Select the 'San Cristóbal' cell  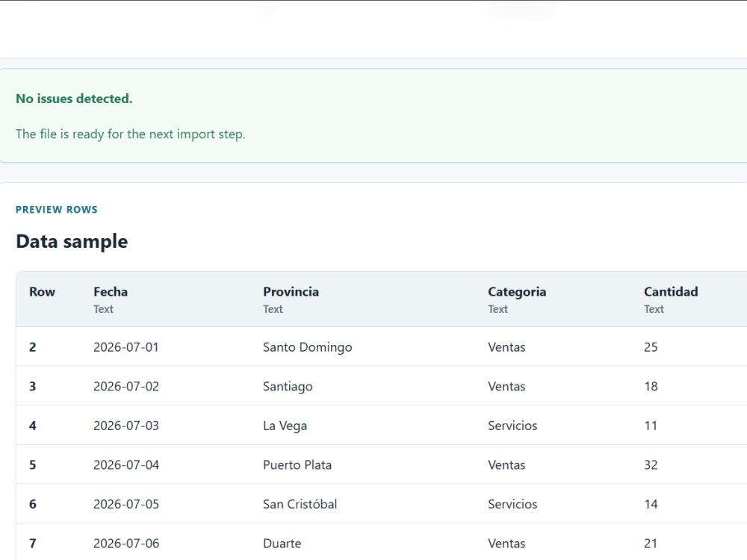point(300,504)
